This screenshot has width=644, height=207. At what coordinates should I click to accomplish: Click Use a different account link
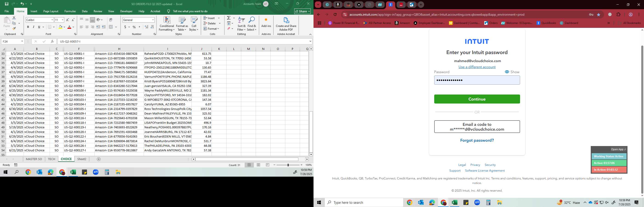pos(477,67)
